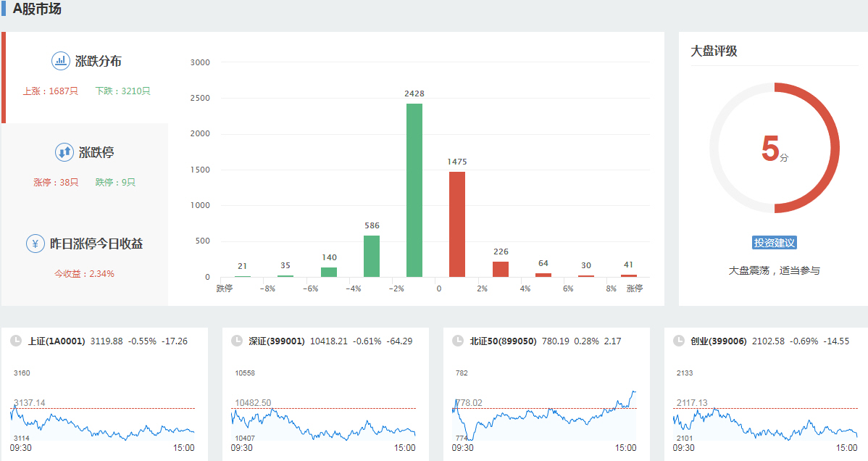
Task: Click the green bar labeled 586
Action: pyautogui.click(x=371, y=256)
